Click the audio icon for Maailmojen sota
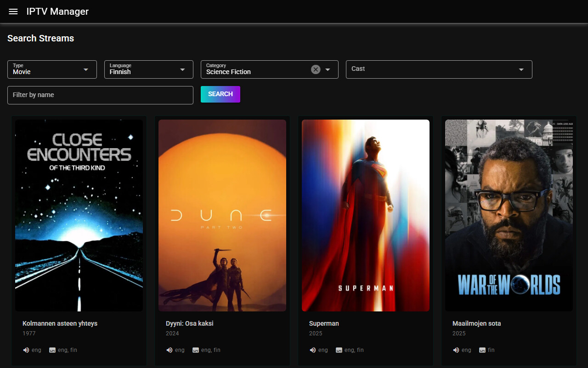The image size is (588, 368). (456, 350)
